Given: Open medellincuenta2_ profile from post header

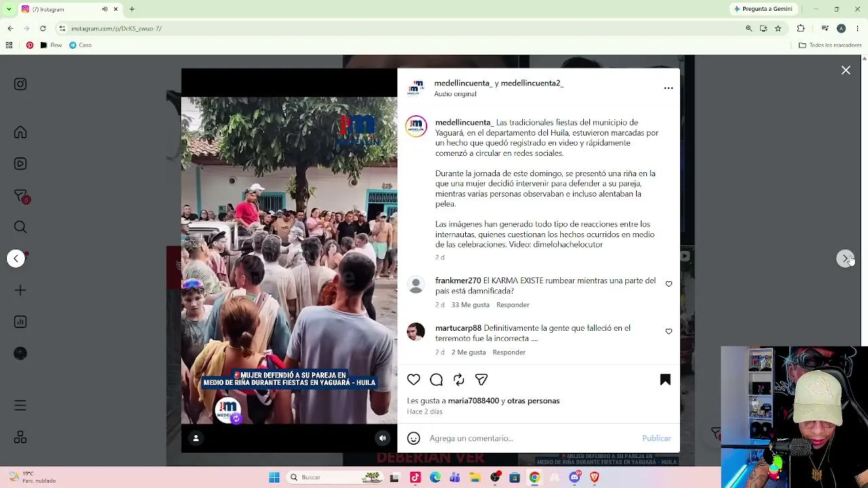Looking at the screenshot, I should 532,83.
